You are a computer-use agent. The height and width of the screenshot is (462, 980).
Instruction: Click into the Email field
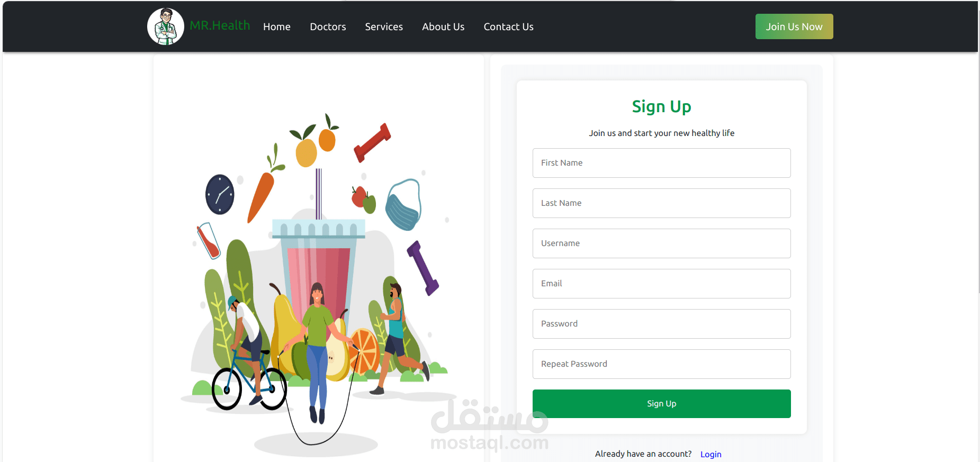[662, 284]
